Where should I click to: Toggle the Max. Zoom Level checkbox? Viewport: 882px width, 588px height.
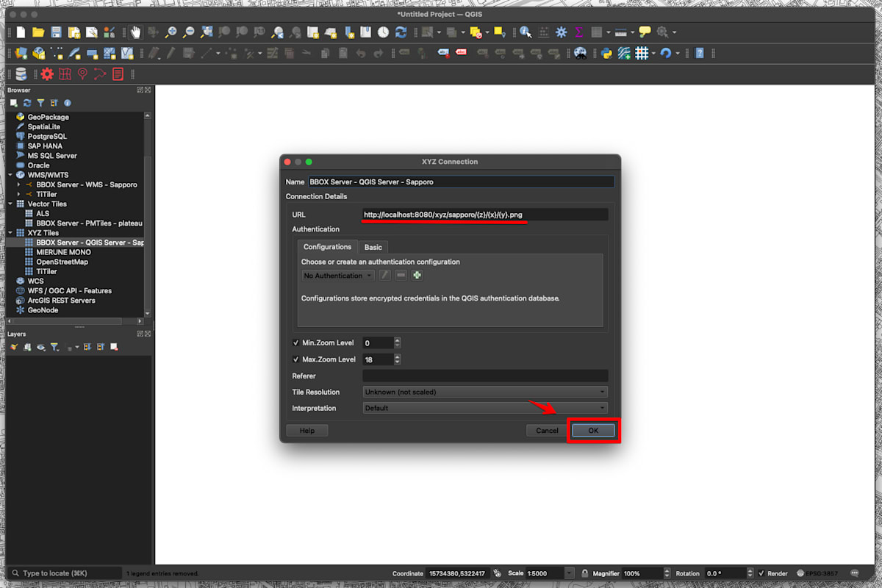tap(295, 359)
